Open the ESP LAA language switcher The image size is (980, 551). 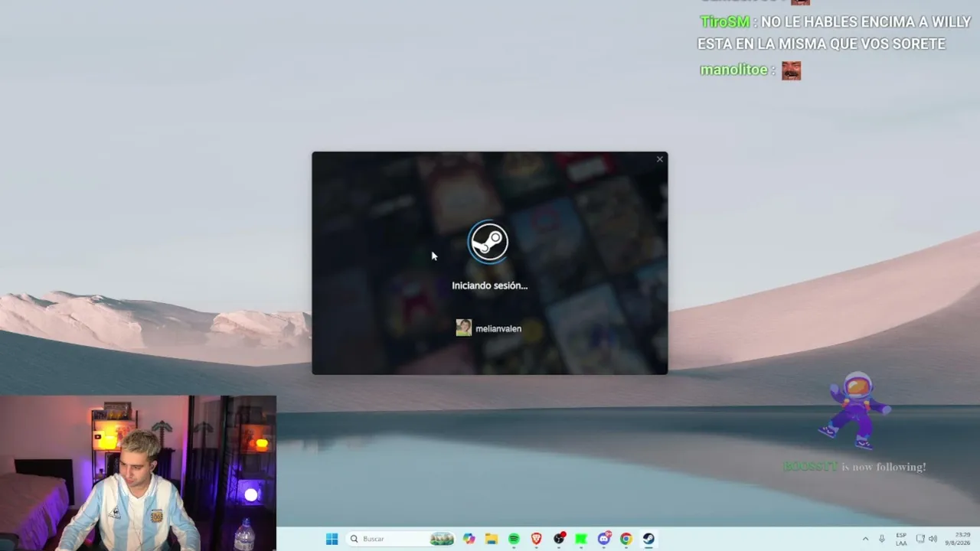(901, 539)
